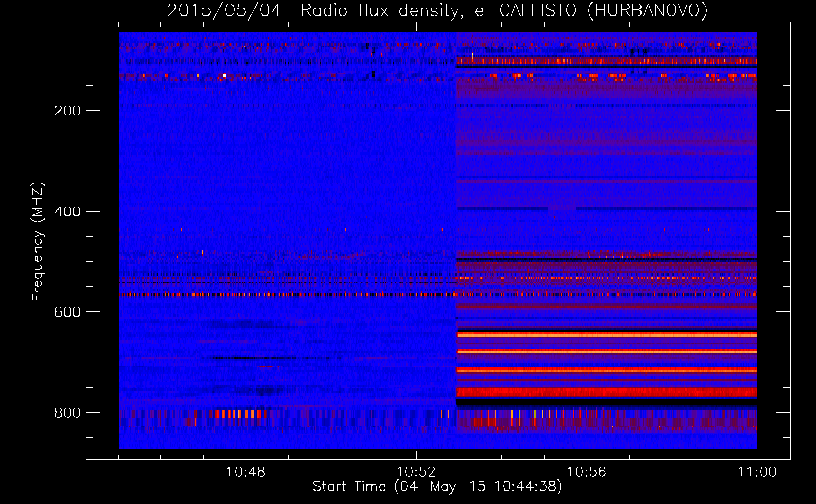Click the '11:00' time tick label
This screenshot has width=816, height=504.
757,472
